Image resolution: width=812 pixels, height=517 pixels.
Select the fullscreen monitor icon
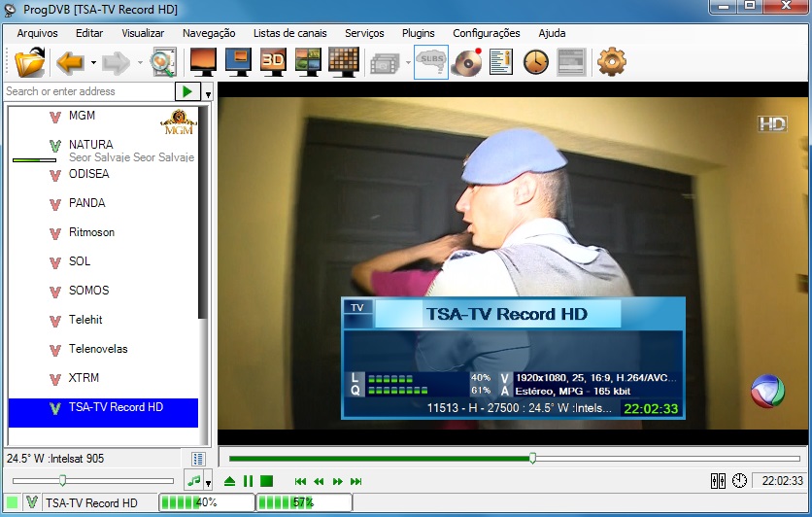(203, 62)
